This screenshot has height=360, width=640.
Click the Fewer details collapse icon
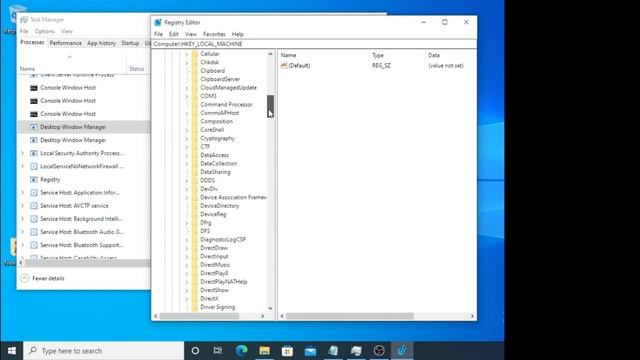[25, 278]
